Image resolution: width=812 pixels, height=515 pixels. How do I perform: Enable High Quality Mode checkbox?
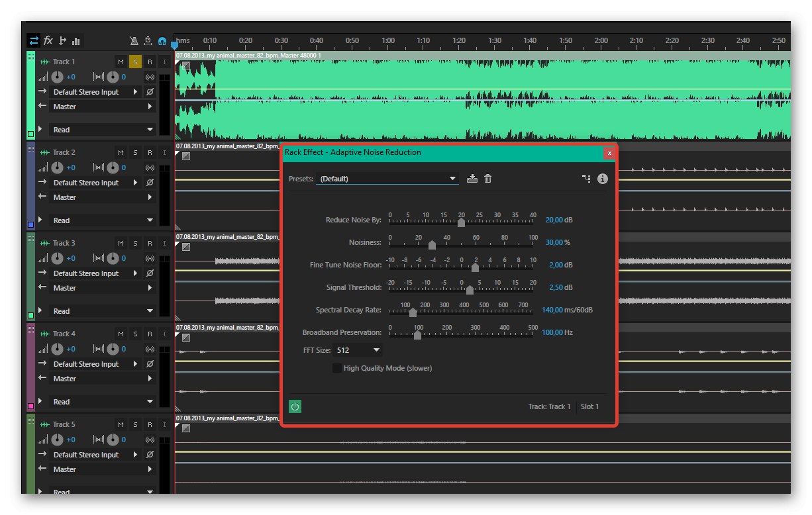point(337,368)
